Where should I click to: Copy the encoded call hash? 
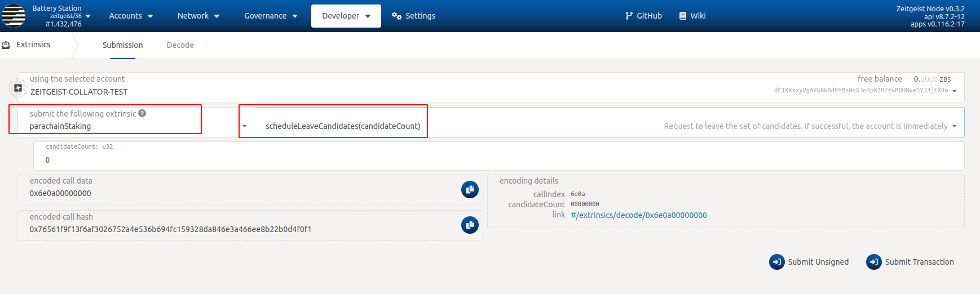pos(470,225)
